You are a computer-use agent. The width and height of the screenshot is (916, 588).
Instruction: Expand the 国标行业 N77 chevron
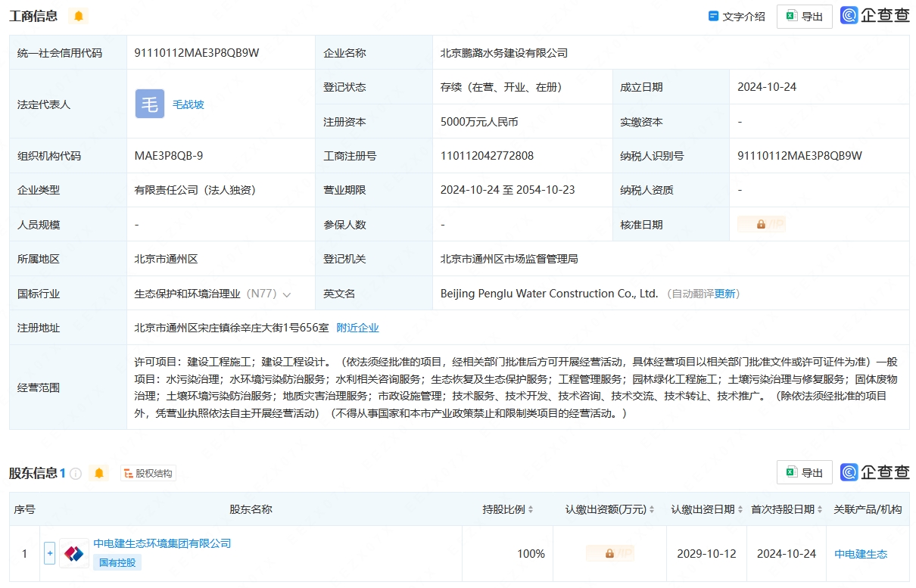click(x=287, y=294)
